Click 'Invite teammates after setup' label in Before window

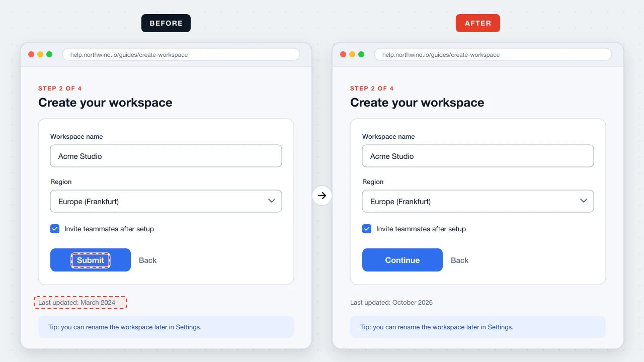click(109, 229)
